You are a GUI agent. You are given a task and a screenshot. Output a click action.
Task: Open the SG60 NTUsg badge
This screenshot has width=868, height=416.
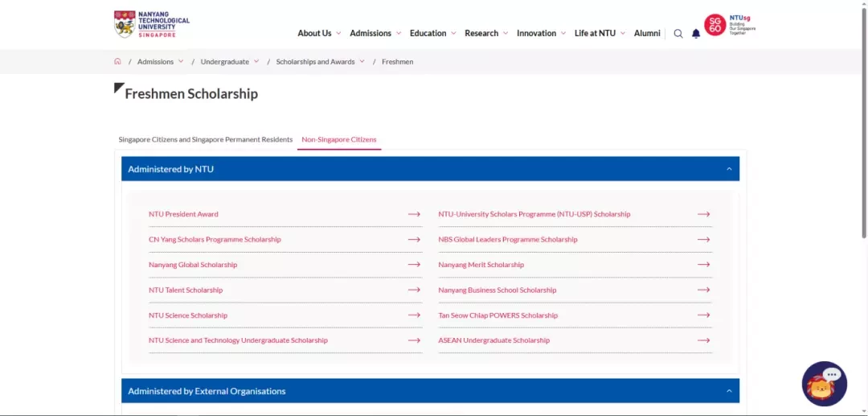[x=730, y=25]
